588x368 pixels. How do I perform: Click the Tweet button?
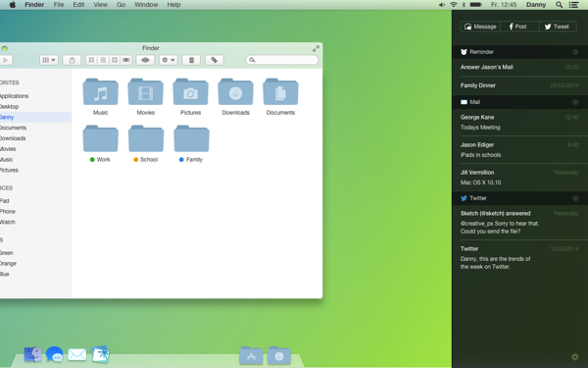coord(558,26)
